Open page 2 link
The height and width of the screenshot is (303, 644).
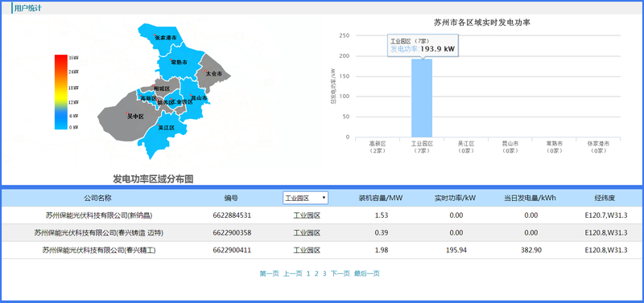(316, 273)
